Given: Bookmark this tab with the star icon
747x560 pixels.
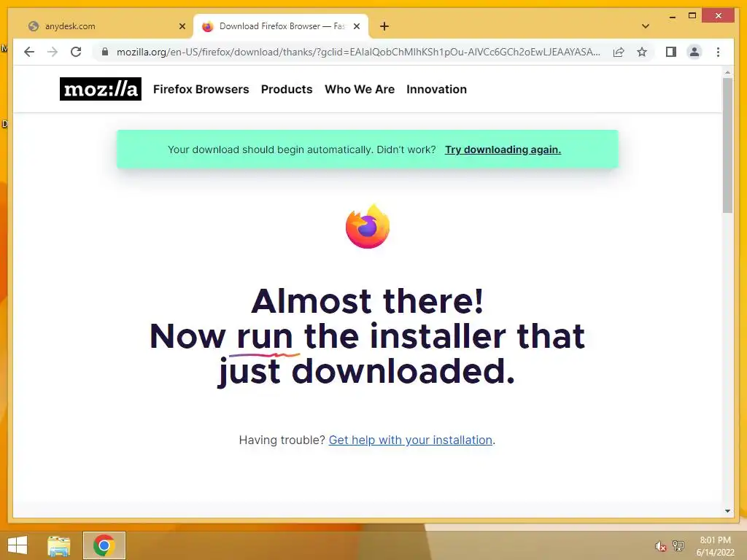Looking at the screenshot, I should coord(642,52).
